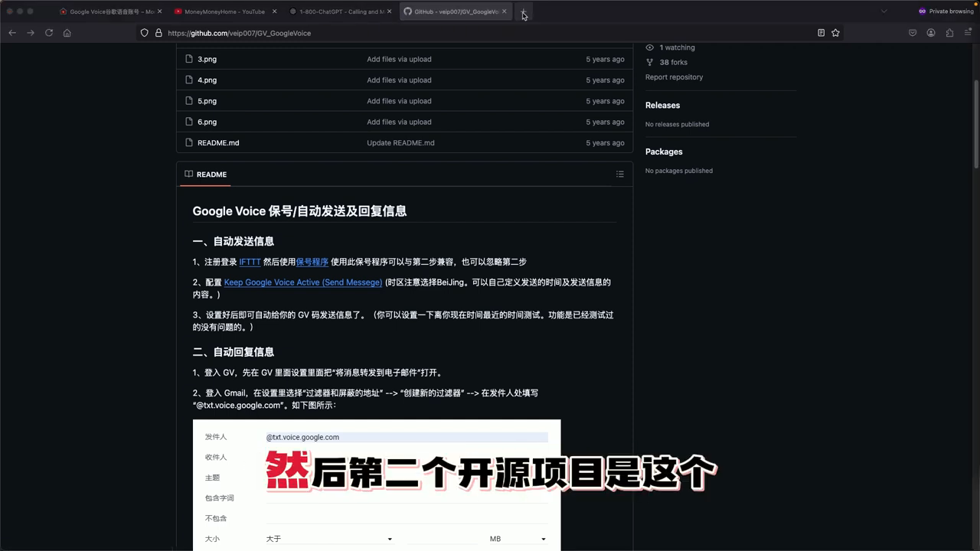Open the README.md file link
The height and width of the screenshot is (551, 980).
tap(218, 143)
